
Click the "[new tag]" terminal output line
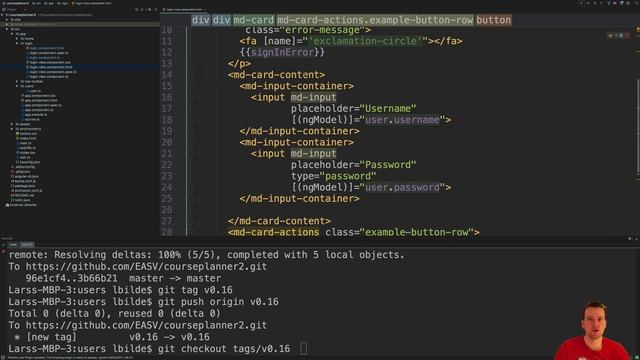(51, 337)
